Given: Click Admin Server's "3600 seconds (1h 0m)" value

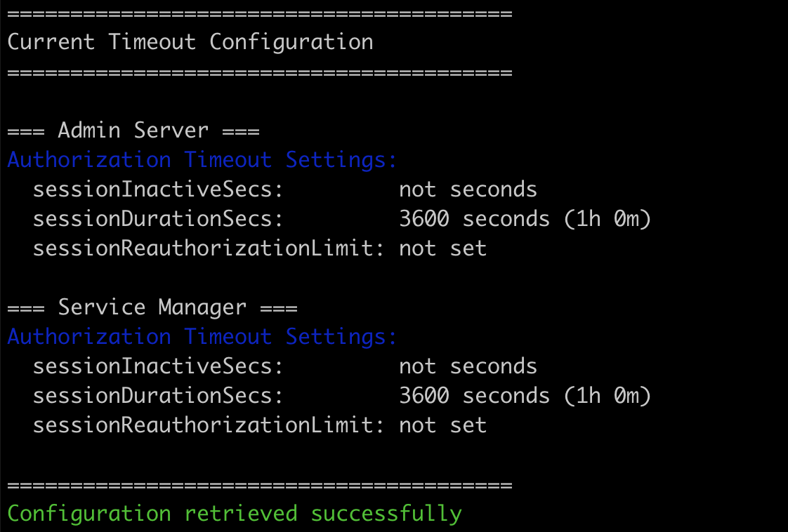Looking at the screenshot, I should tap(525, 219).
